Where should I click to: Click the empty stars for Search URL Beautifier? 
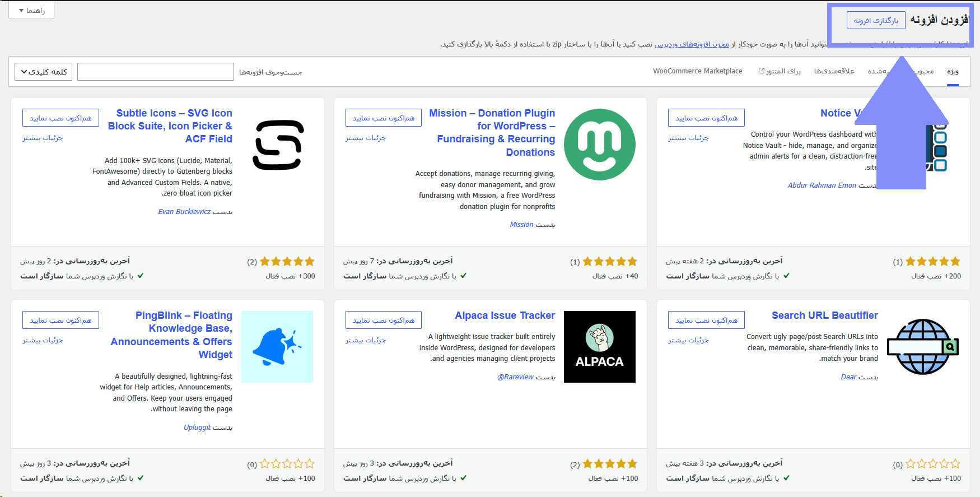click(933, 464)
